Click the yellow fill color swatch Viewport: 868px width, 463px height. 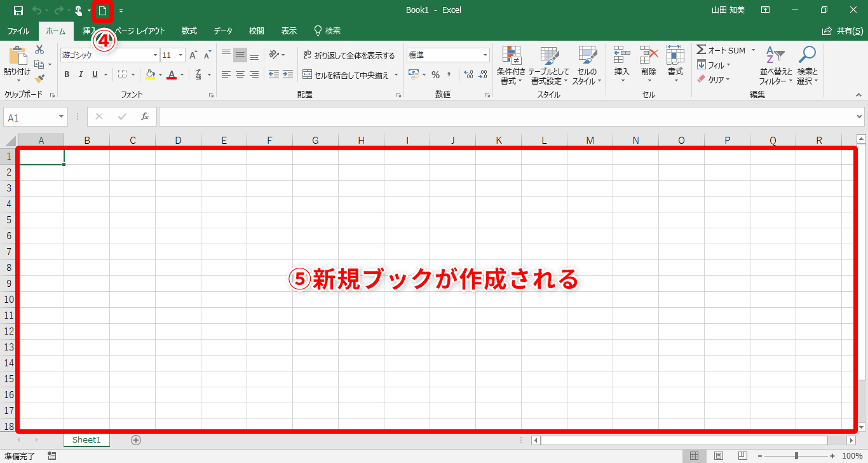pos(149,75)
